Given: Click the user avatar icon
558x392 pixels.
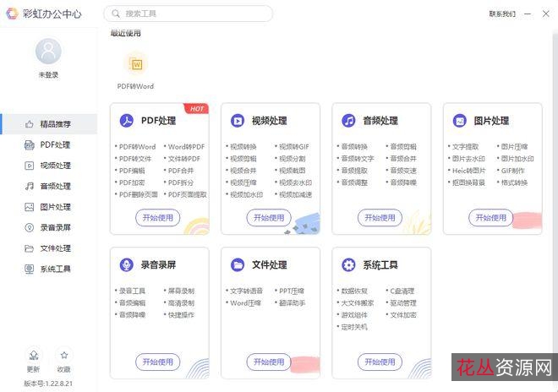Looking at the screenshot, I should coord(48,52).
